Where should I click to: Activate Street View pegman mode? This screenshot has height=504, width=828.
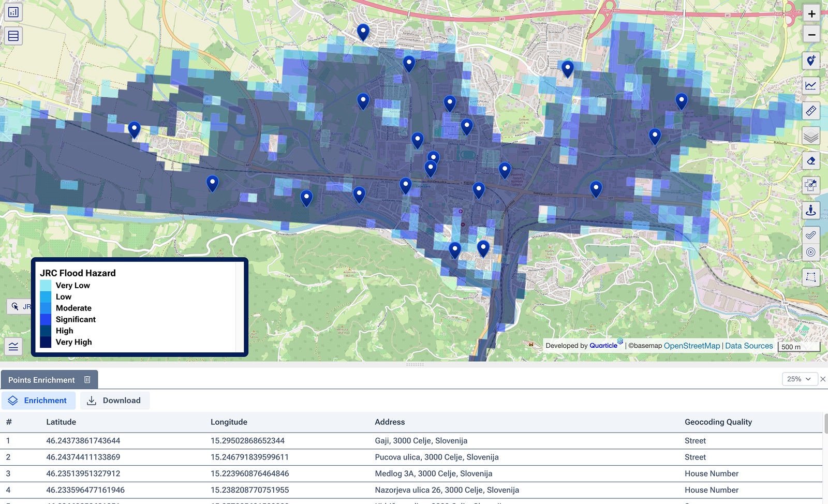tap(810, 211)
